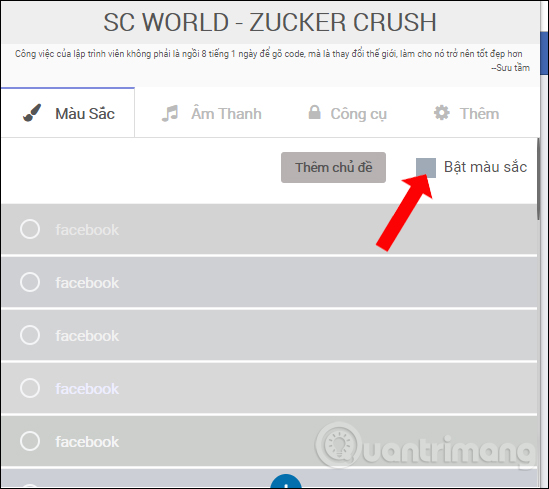Select the second facebook theme radio button
The image size is (549, 489).
click(30, 282)
